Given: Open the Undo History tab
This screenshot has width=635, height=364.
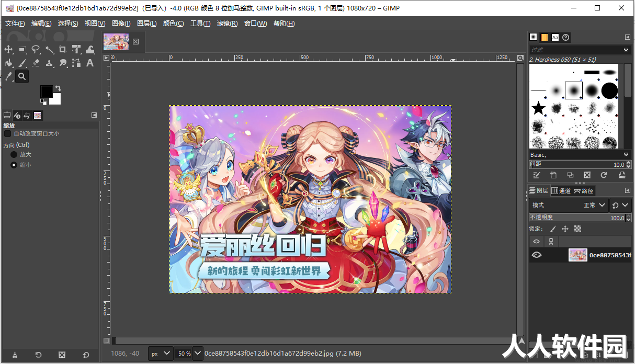Looking at the screenshot, I should (27, 115).
